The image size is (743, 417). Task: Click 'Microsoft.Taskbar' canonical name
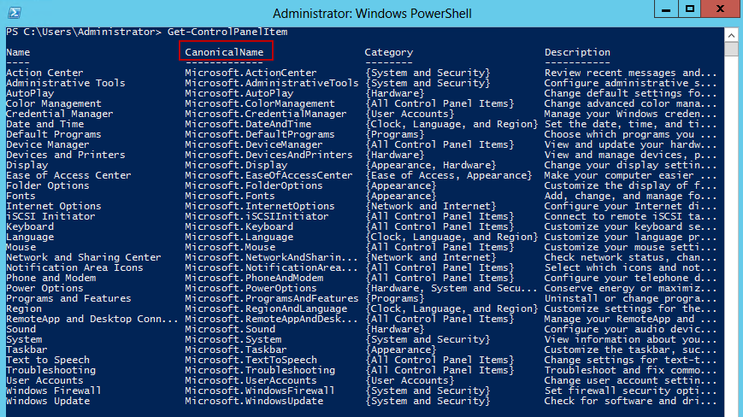coord(236,350)
